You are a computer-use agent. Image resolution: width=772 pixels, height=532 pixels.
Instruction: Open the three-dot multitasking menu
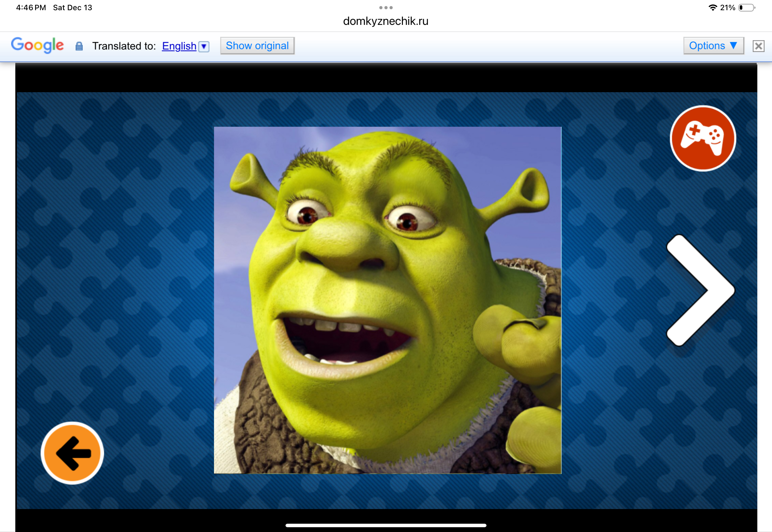coord(386,7)
